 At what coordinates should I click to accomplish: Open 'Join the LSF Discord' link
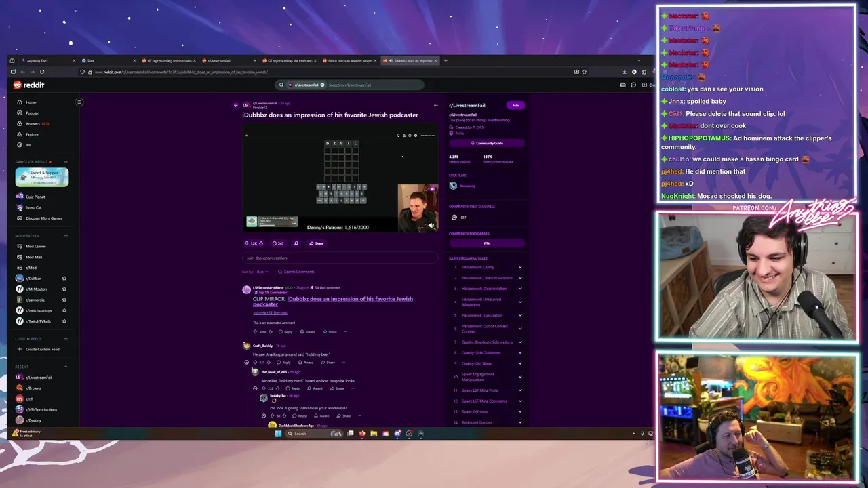[270, 313]
